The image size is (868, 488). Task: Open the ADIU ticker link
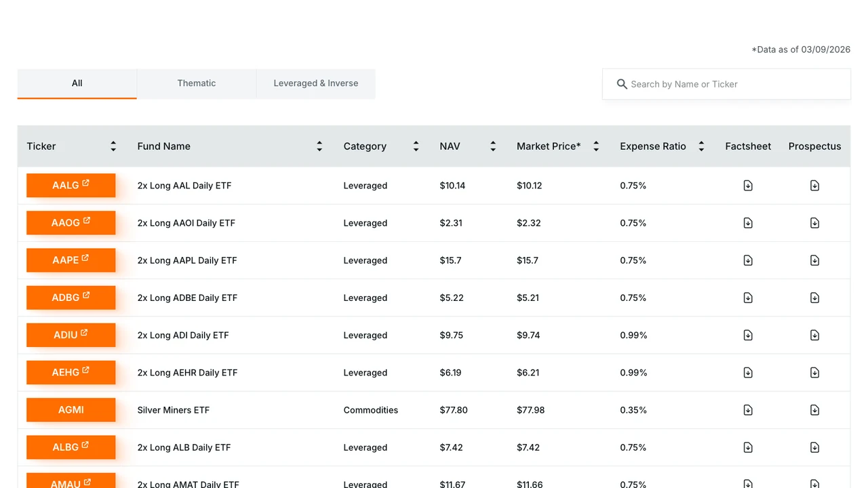pos(71,335)
